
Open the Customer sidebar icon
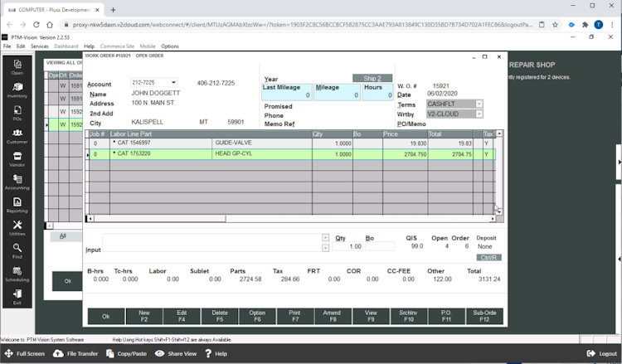click(17, 136)
